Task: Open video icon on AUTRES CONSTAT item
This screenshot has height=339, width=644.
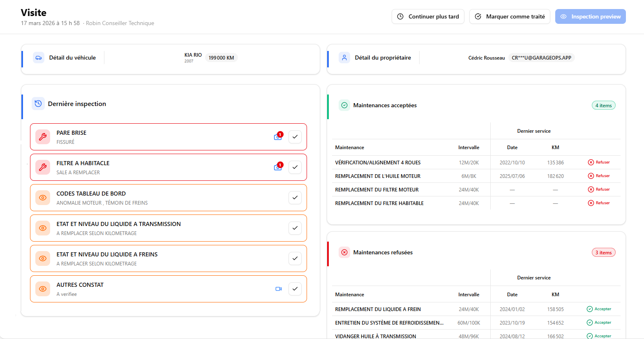Action: pyautogui.click(x=279, y=289)
